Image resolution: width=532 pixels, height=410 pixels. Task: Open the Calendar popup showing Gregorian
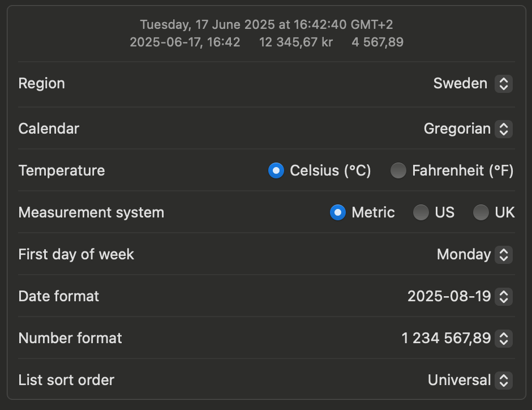pyautogui.click(x=457, y=129)
